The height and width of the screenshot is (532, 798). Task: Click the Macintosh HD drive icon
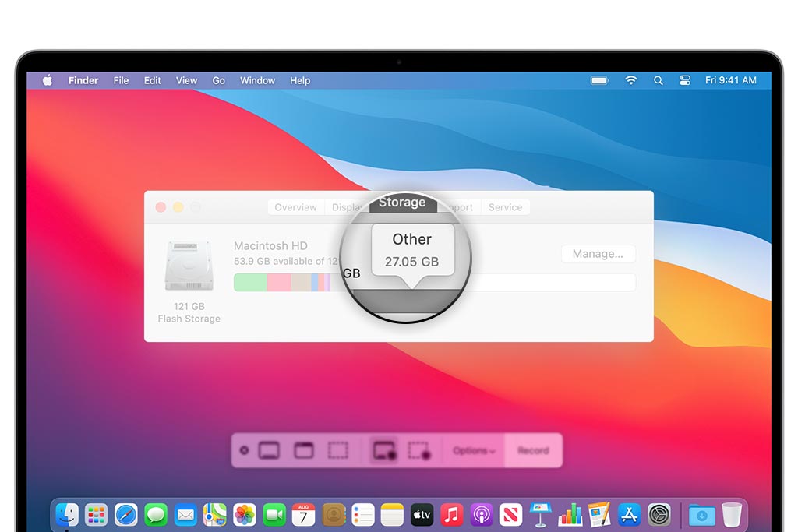pos(189,266)
